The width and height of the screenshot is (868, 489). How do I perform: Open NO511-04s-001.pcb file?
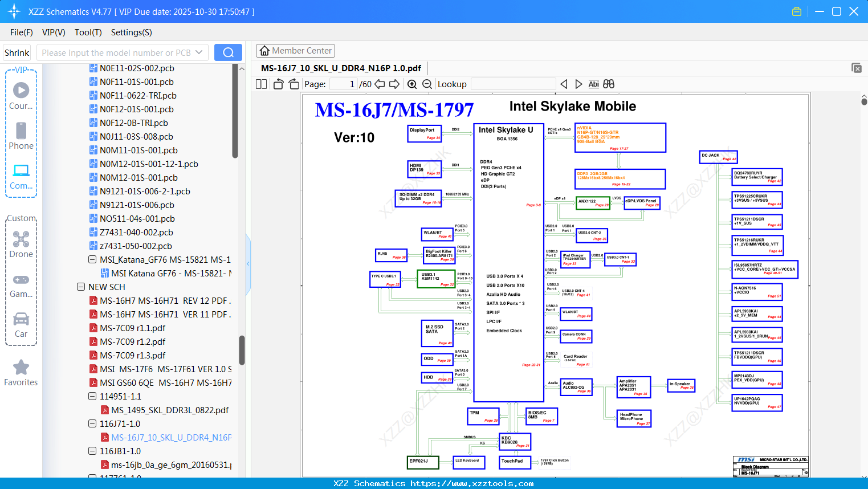click(x=132, y=219)
